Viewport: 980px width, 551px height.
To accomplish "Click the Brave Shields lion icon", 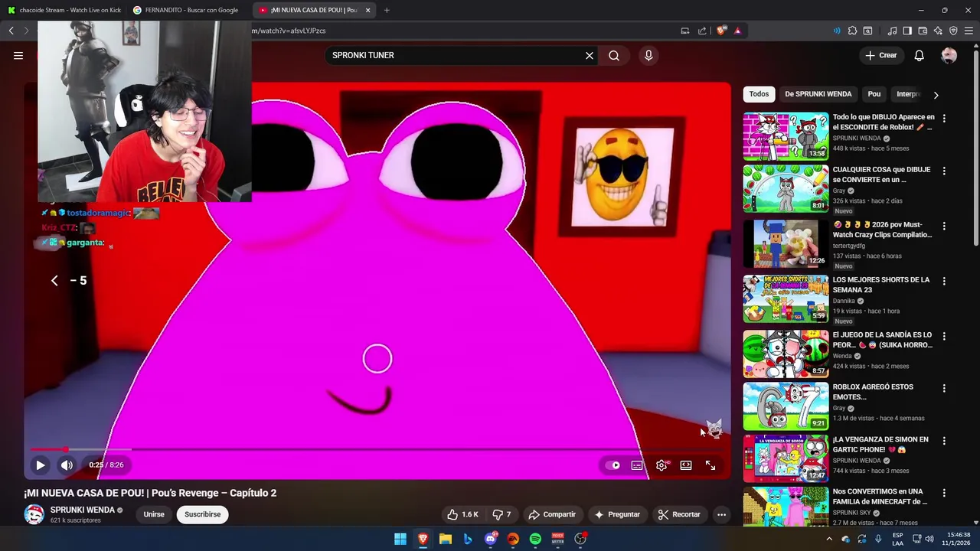I will click(721, 31).
